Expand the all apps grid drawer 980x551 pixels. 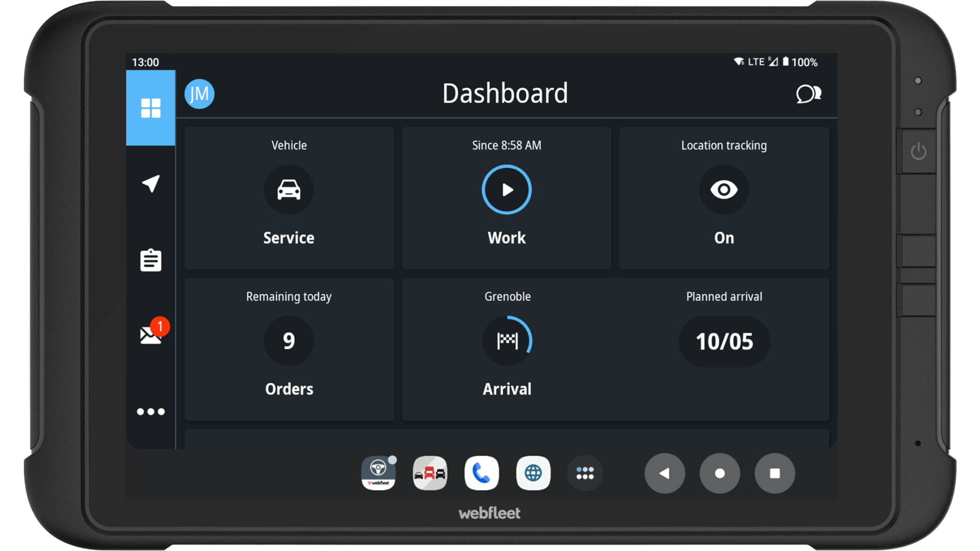[x=585, y=473]
